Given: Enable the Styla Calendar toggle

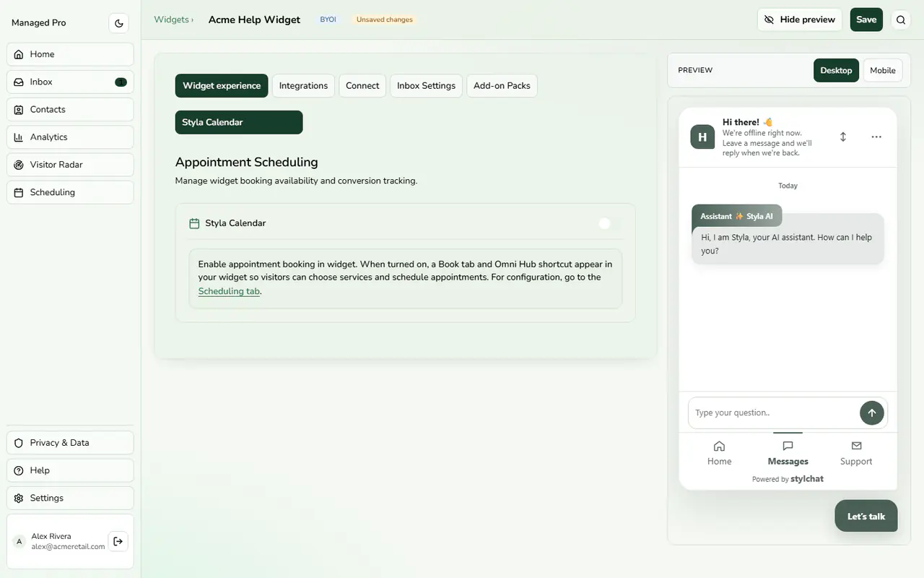Looking at the screenshot, I should pos(610,223).
